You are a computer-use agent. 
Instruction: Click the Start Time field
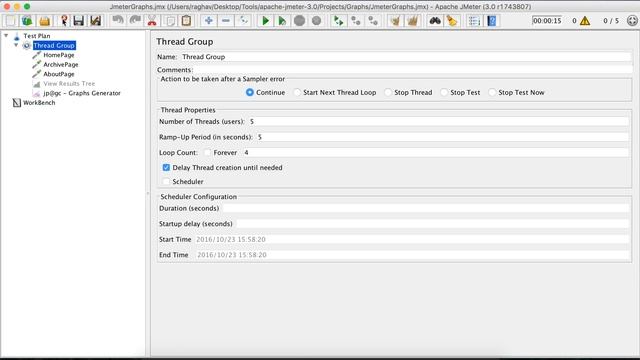click(x=411, y=240)
